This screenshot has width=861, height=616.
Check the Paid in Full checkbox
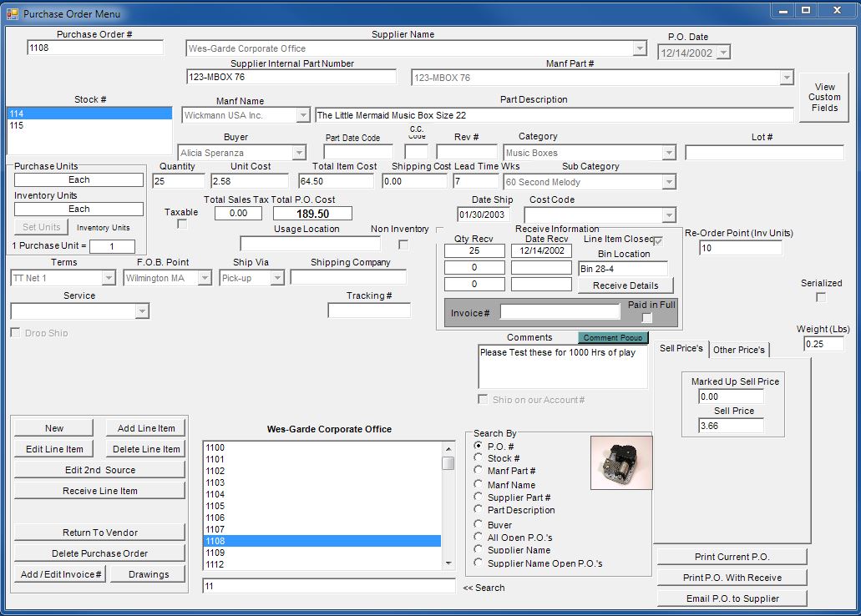click(647, 317)
